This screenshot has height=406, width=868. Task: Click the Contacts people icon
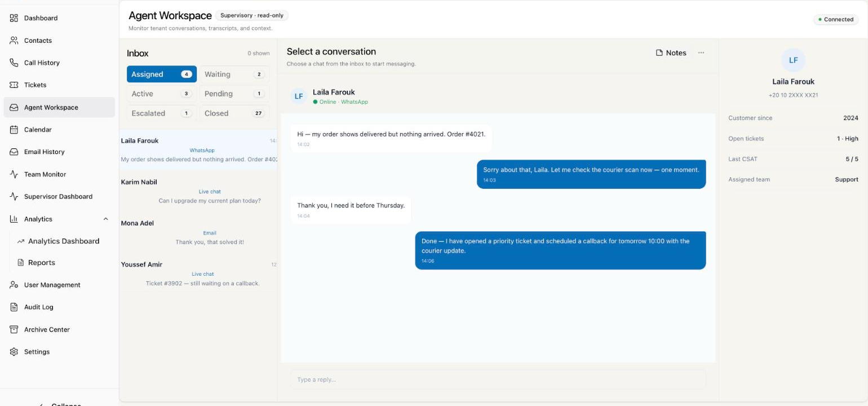click(14, 41)
